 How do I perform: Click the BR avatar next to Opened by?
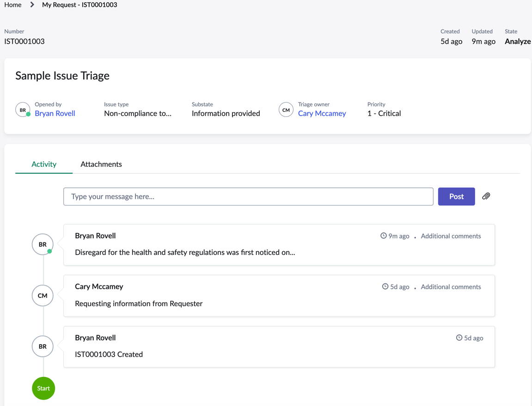(23, 110)
